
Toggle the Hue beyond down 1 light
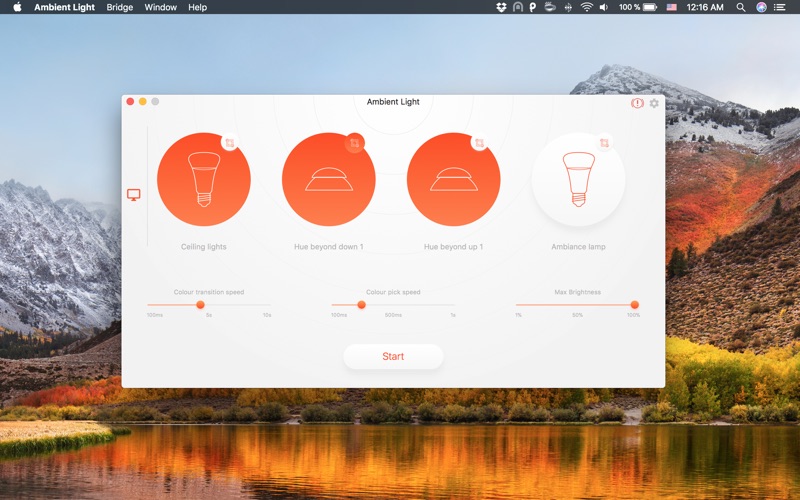pyautogui.click(x=329, y=180)
